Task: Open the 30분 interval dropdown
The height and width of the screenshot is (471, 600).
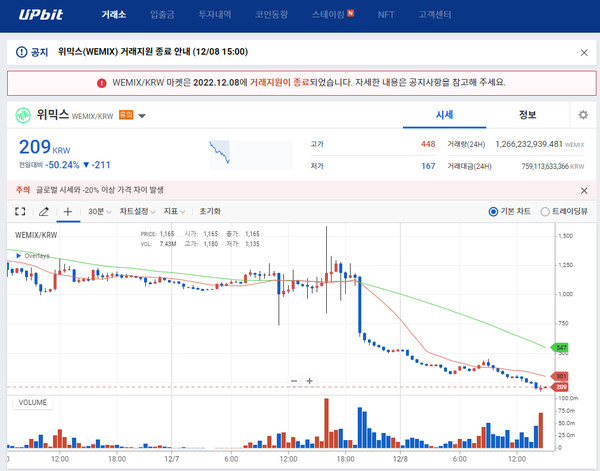Action: click(x=99, y=211)
